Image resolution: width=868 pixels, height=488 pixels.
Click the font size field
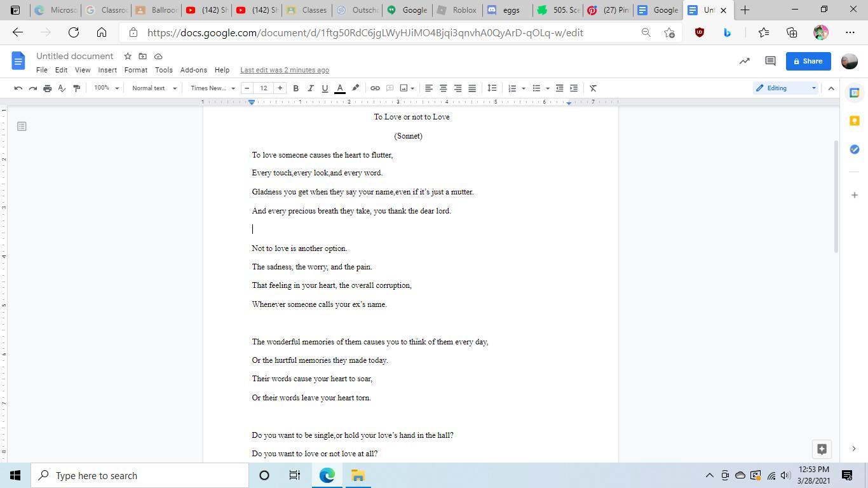(x=264, y=88)
